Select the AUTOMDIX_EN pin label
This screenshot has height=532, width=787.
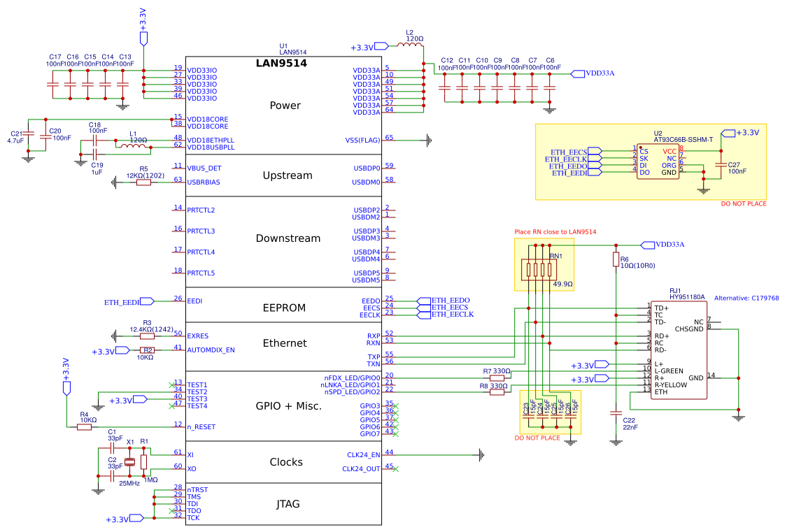tap(211, 350)
